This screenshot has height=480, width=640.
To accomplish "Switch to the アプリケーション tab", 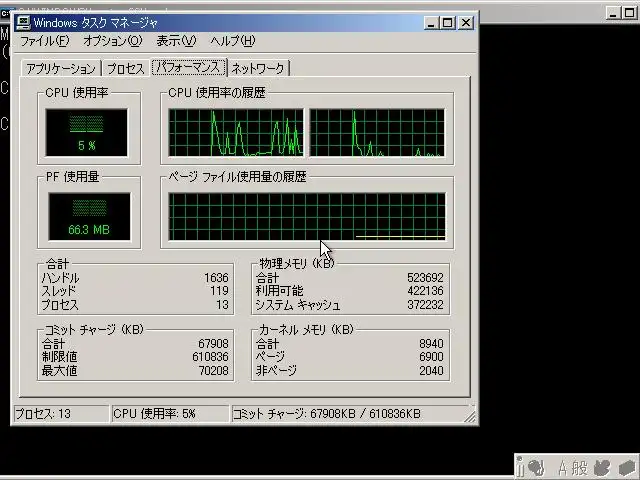I will (x=61, y=69).
